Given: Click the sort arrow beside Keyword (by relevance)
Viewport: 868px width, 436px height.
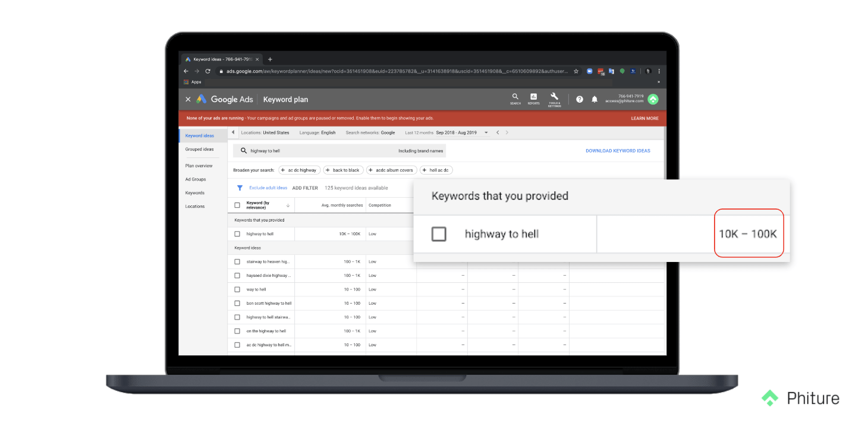Looking at the screenshot, I should (288, 206).
